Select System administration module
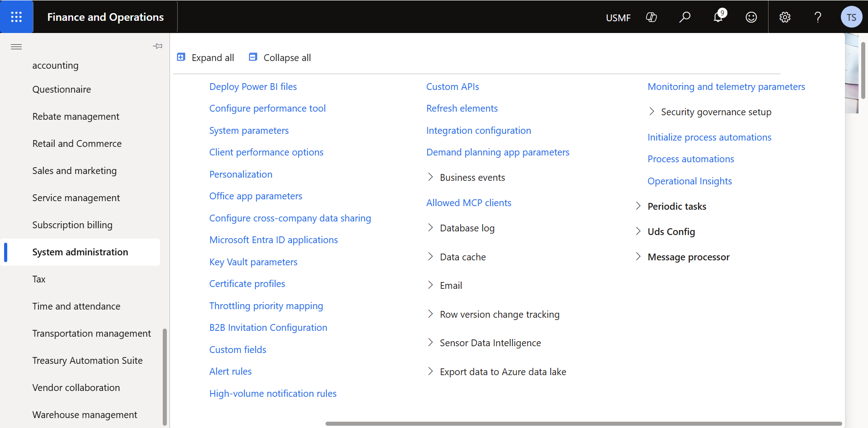The width and height of the screenshot is (868, 428). pyautogui.click(x=80, y=252)
